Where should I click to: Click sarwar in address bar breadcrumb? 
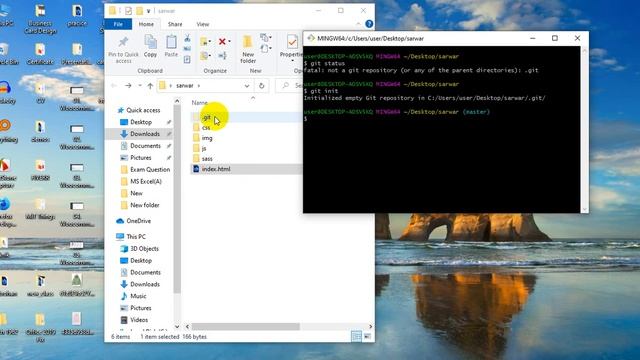point(185,86)
